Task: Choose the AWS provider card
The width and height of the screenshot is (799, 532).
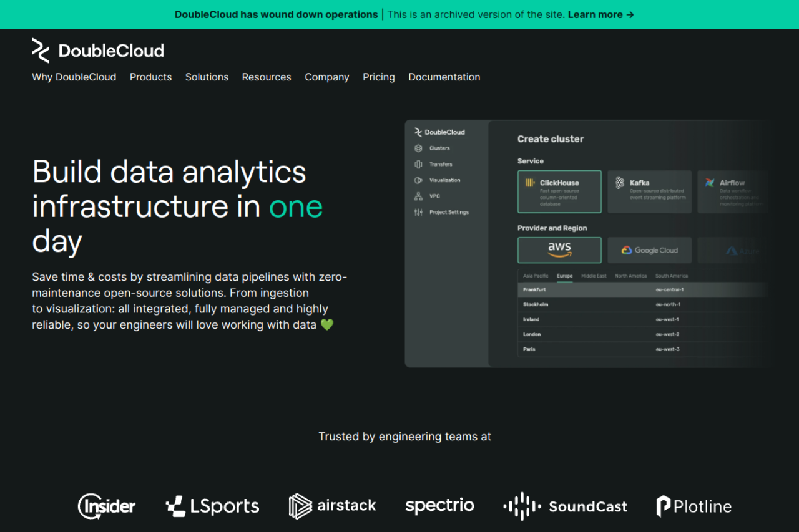Action: [x=559, y=250]
